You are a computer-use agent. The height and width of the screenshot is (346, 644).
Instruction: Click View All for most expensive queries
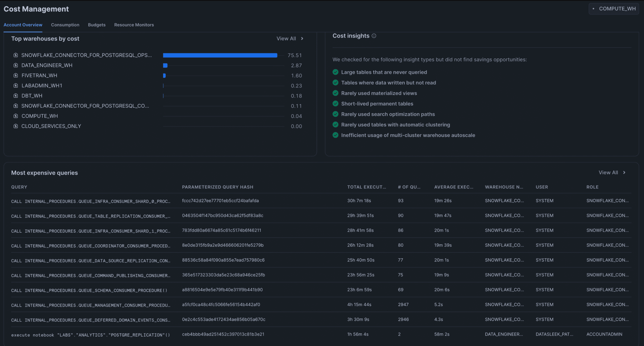coord(608,173)
